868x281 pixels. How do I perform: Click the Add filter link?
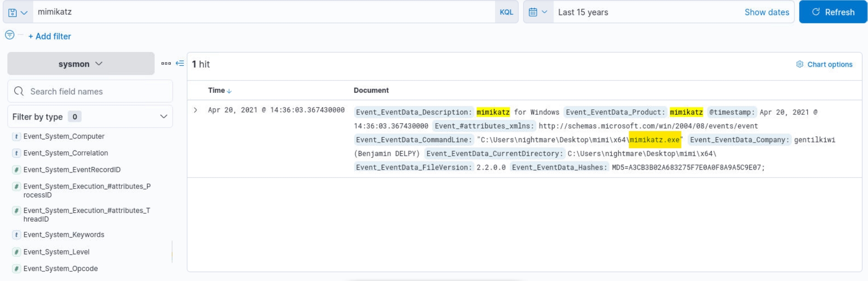(x=50, y=36)
